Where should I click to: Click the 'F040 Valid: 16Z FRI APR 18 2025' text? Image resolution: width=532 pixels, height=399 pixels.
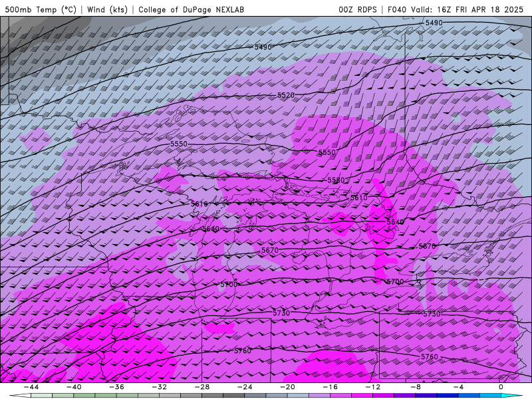[x=456, y=10]
